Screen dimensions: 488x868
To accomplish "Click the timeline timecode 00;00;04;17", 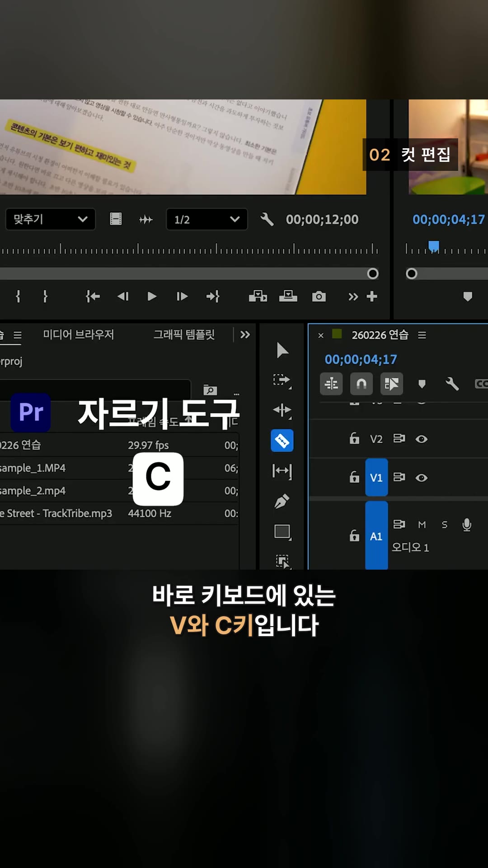I will point(361,359).
